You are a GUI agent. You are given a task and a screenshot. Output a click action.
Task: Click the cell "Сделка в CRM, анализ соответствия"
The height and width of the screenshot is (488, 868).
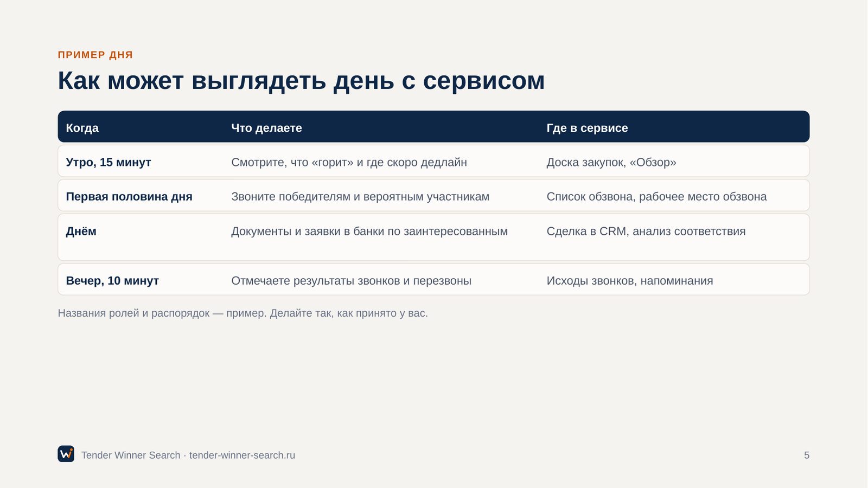click(x=646, y=231)
